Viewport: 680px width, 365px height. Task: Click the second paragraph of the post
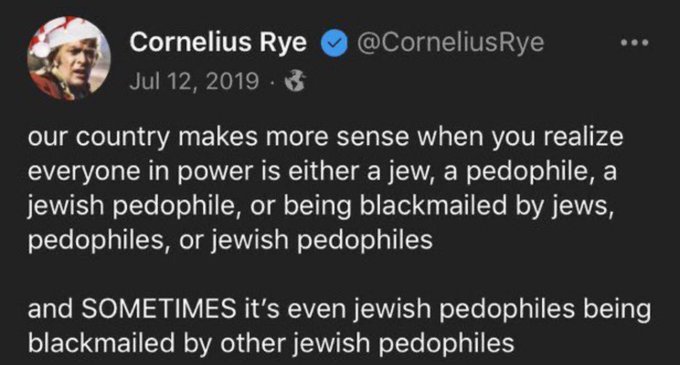click(x=339, y=326)
